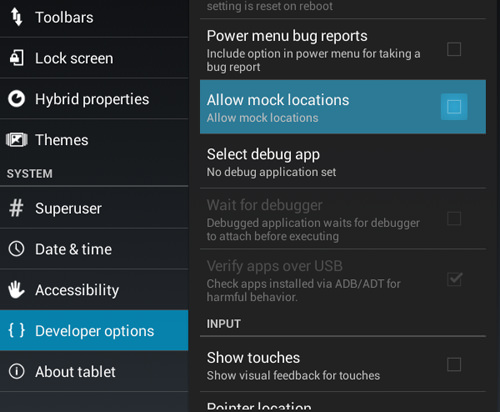Open Select debug app chooser
This screenshot has height=412, width=500.
(343, 162)
